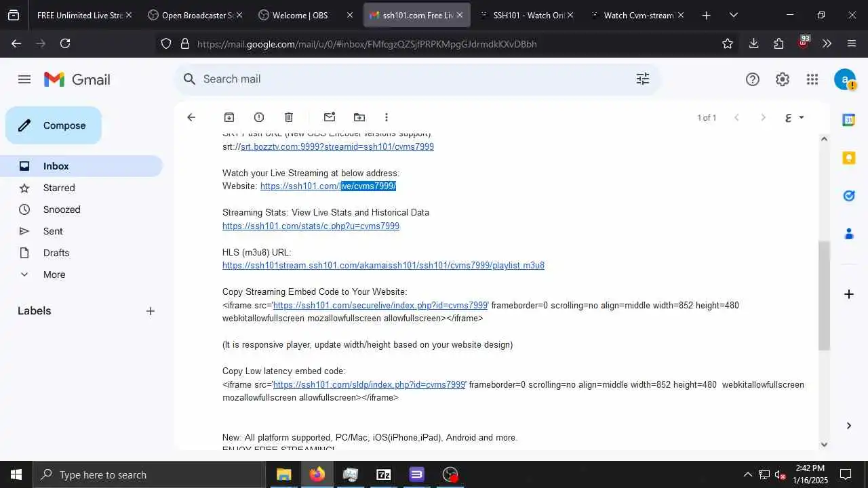This screenshot has height=488, width=868.
Task: Open File Explorer from the taskbar
Action: point(283,474)
